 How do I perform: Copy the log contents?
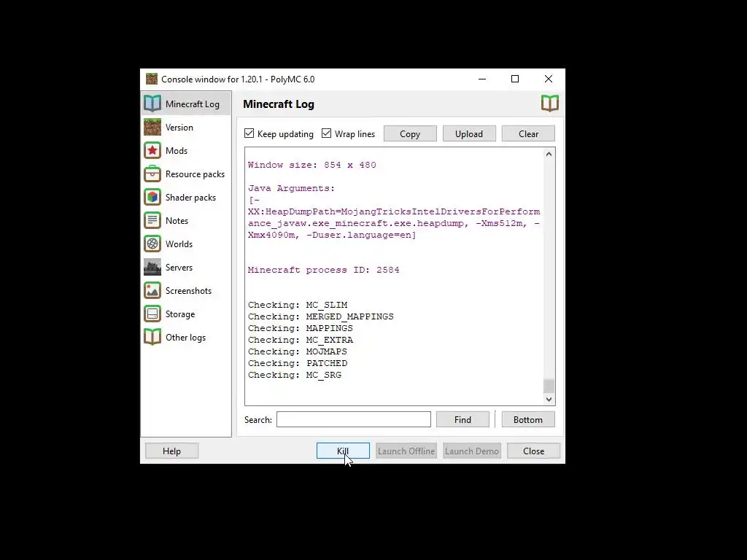410,134
